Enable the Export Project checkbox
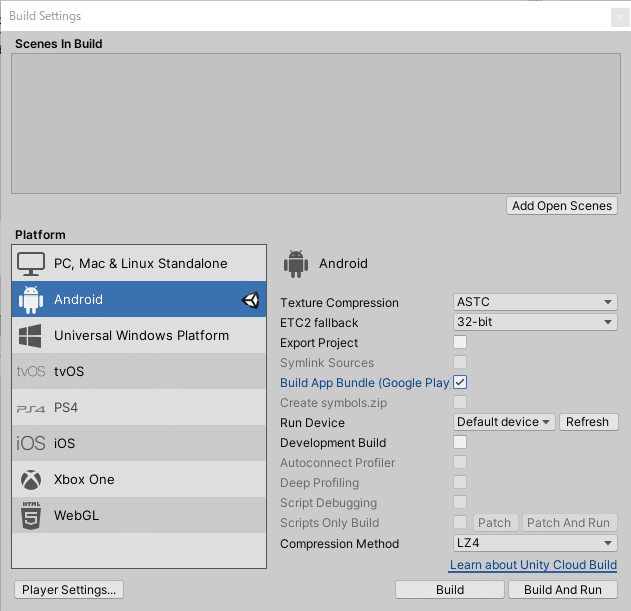631x611 pixels. [460, 342]
